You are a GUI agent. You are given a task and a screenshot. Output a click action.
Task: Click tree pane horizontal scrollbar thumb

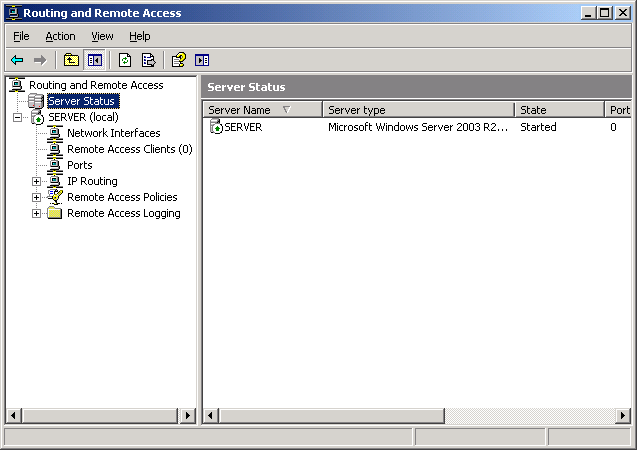(x=100, y=415)
